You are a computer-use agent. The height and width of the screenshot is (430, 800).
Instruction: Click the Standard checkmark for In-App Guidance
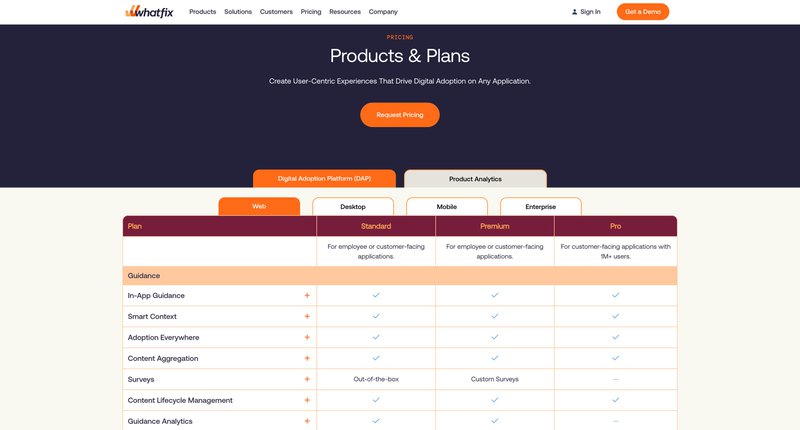click(x=376, y=295)
